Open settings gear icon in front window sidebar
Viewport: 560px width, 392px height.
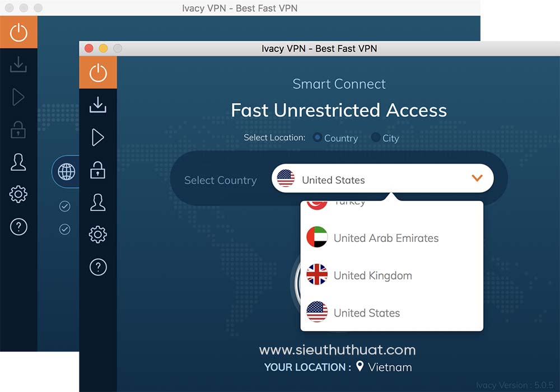tap(98, 235)
